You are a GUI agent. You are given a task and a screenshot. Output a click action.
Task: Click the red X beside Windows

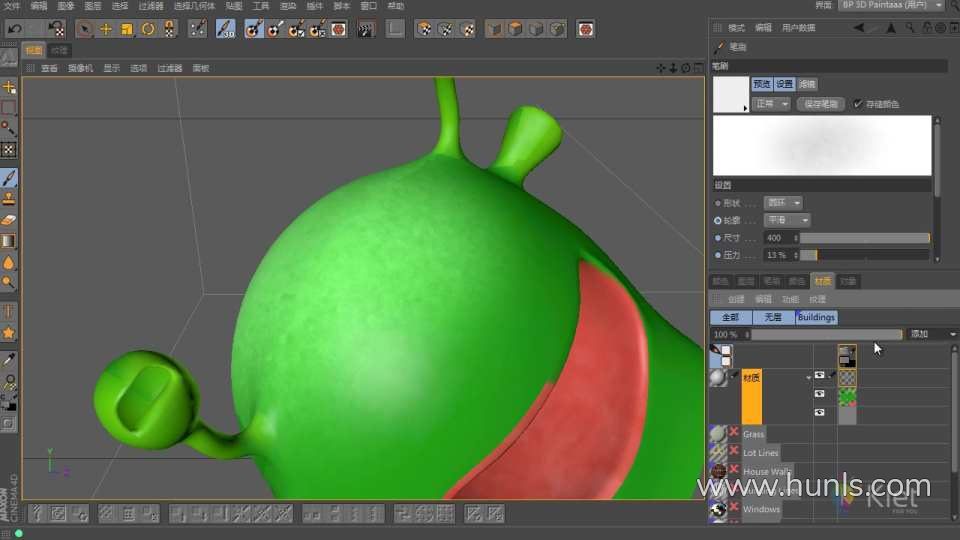point(734,506)
